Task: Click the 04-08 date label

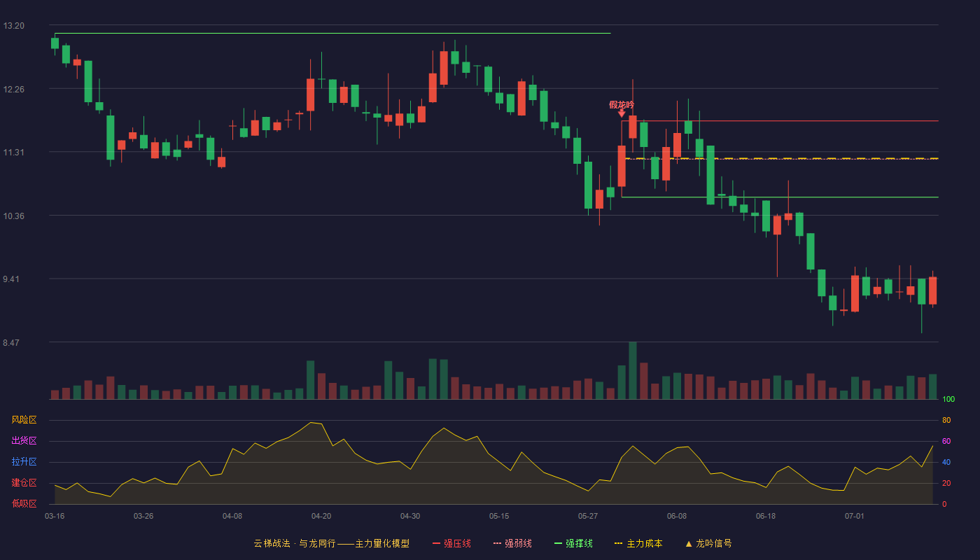Action: (232, 517)
